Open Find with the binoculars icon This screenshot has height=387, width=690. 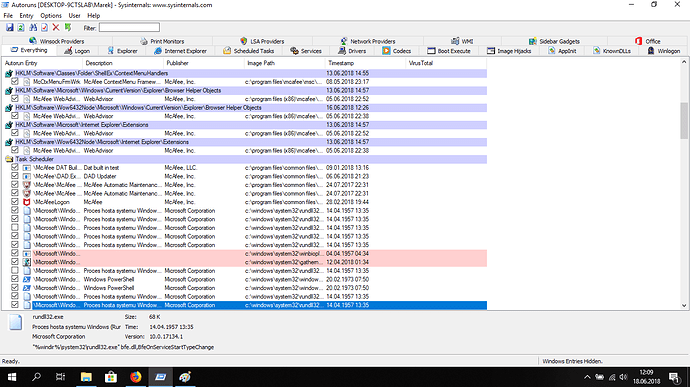coord(33,28)
